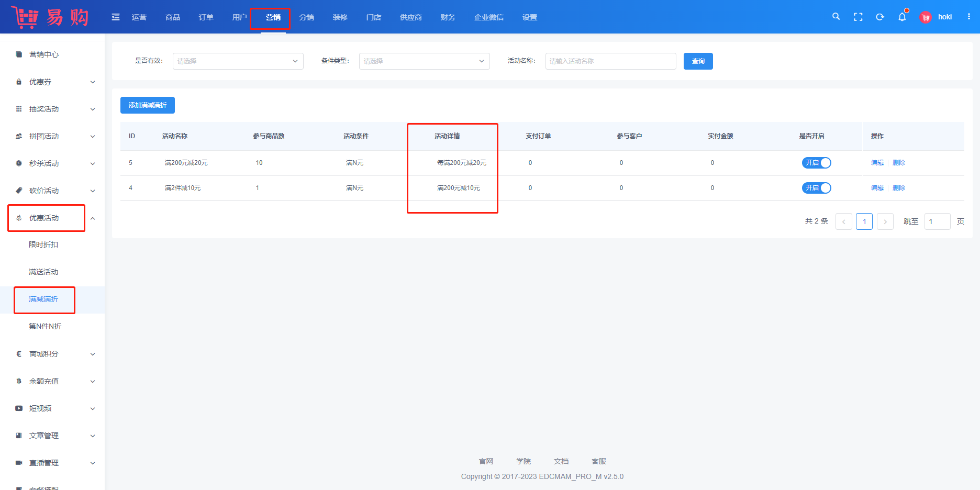Open the 条件类型 dropdown
Viewport: 980px width, 490px height.
pyautogui.click(x=424, y=61)
